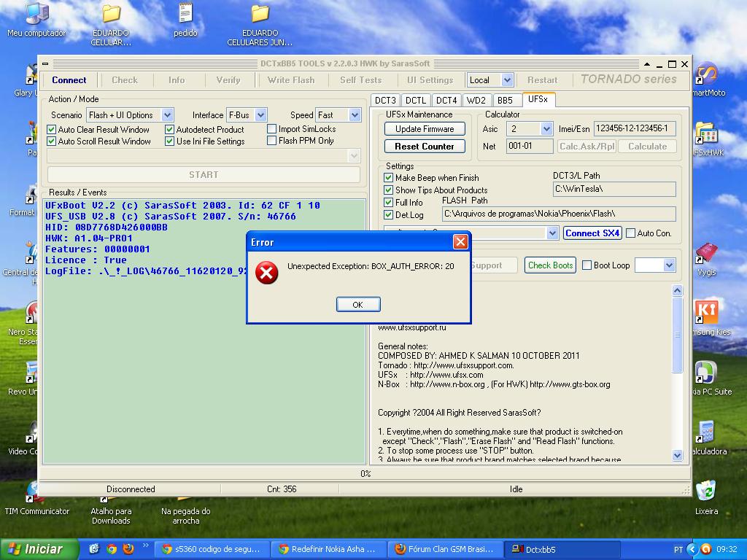Open UFSxHWK desktop shortcut
Viewport: 747px width, 560px height.
click(x=707, y=139)
